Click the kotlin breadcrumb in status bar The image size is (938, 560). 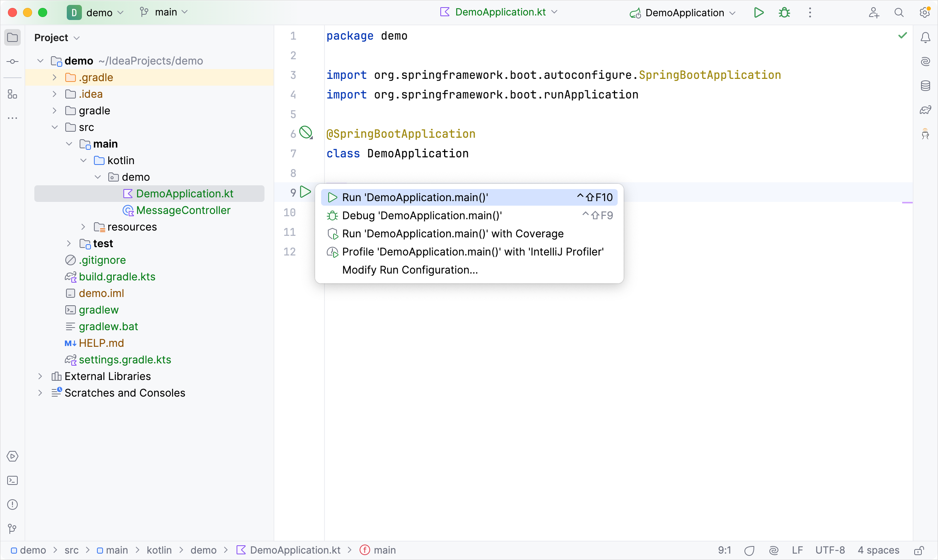159,551
